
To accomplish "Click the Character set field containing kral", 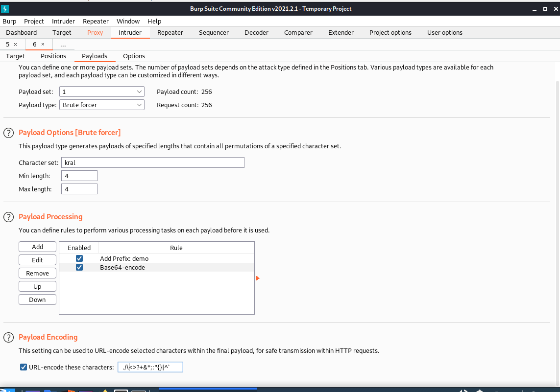I will pos(153,162).
